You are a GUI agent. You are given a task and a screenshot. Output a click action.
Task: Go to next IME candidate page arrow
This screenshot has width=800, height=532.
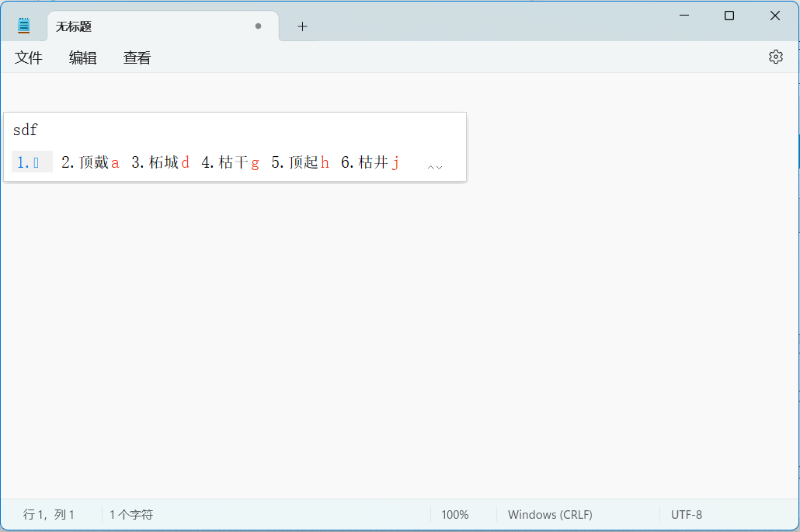coord(440,167)
